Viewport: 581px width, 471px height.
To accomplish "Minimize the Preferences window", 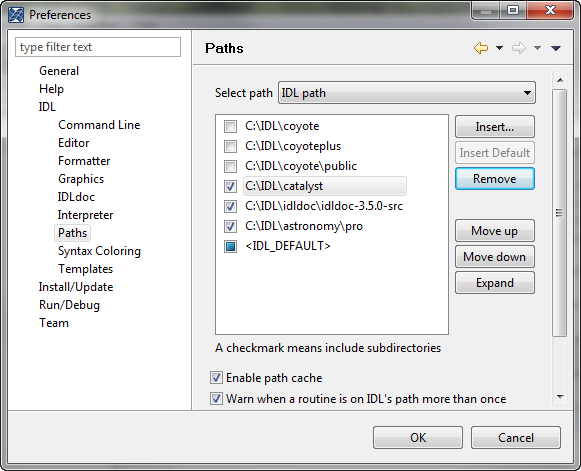I will (486, 10).
